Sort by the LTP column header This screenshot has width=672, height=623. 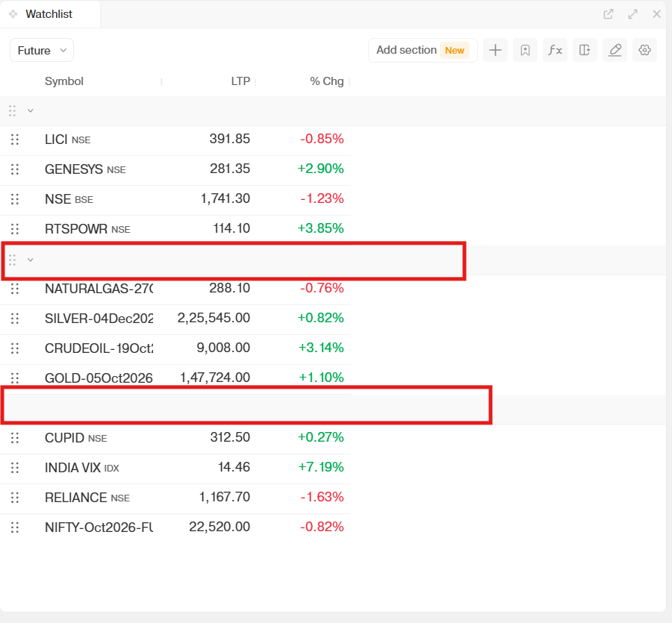pos(240,81)
